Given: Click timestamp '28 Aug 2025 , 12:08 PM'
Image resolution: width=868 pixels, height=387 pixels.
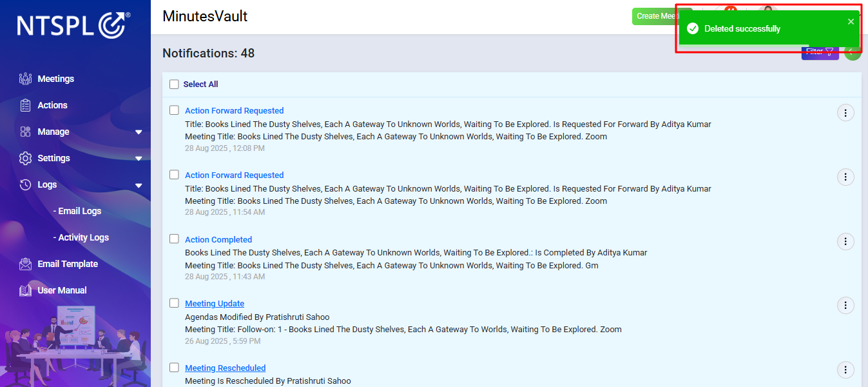Looking at the screenshot, I should (225, 148).
